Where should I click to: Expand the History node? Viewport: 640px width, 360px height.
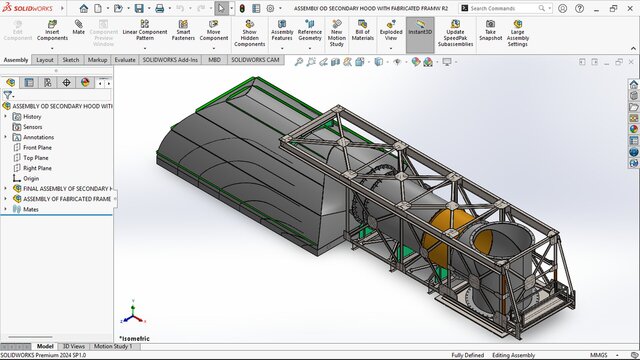click(5, 117)
